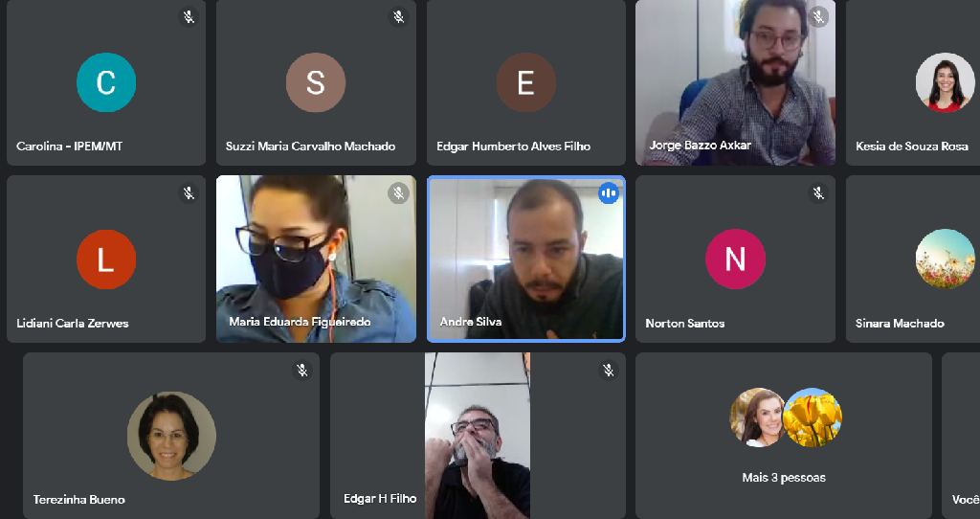The height and width of the screenshot is (519, 980).
Task: Click muted mic icon on Edgar H Filho tile
Action: click(608, 371)
